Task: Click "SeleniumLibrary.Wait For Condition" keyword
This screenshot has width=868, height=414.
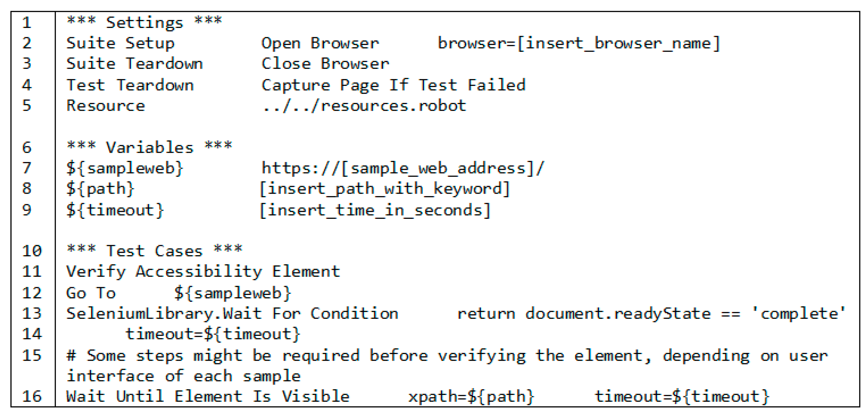Action: (x=232, y=314)
